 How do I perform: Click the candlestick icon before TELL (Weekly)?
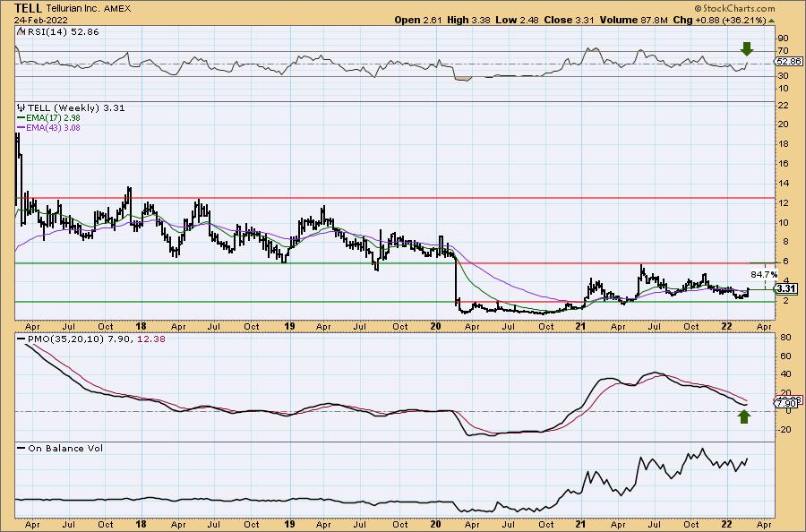(x=21, y=108)
